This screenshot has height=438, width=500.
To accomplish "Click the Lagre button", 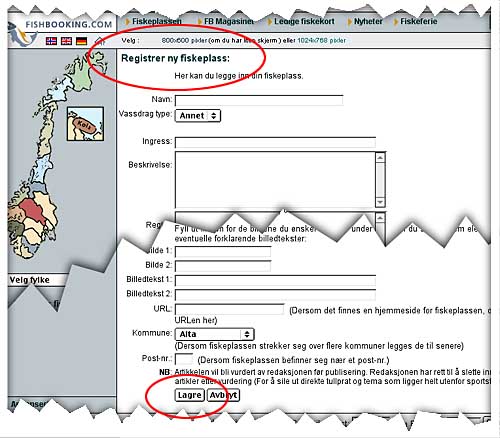I will tap(189, 395).
